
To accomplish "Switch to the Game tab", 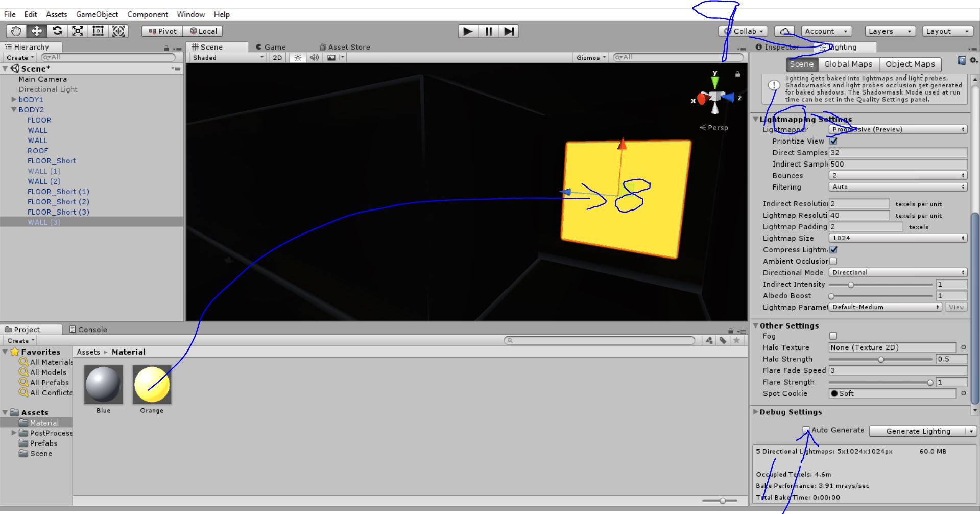I will click(x=271, y=47).
